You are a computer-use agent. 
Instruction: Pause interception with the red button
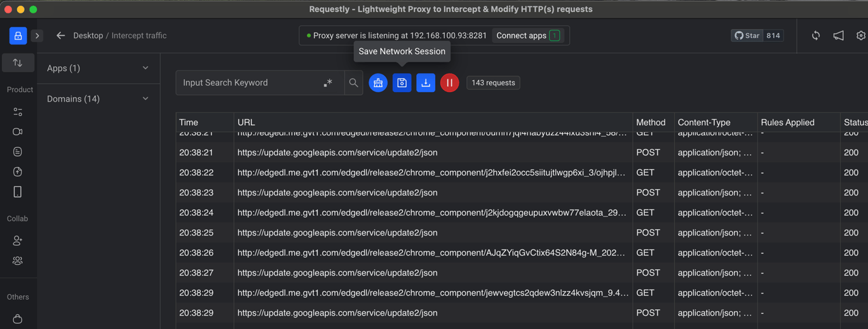(x=449, y=83)
